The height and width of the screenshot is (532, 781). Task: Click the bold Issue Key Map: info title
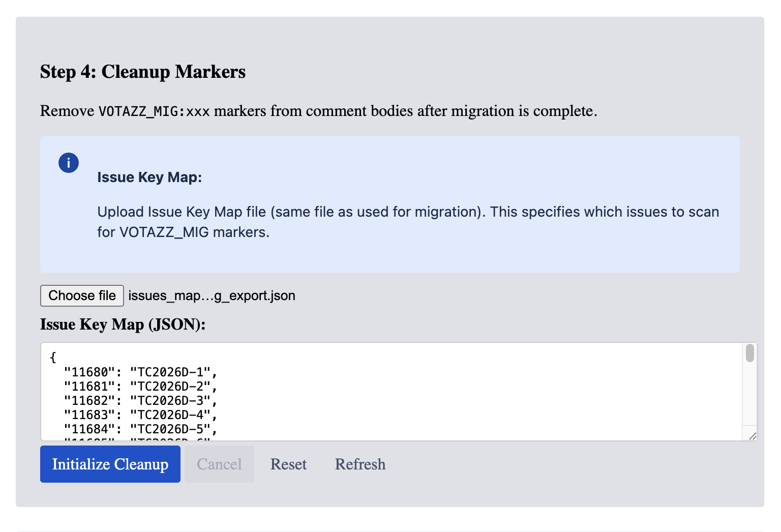click(x=149, y=177)
